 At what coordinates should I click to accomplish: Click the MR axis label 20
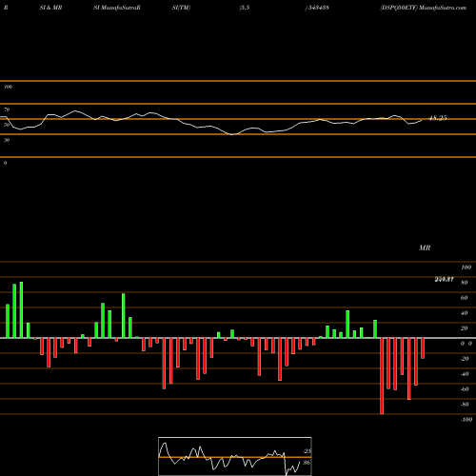click(x=465, y=328)
